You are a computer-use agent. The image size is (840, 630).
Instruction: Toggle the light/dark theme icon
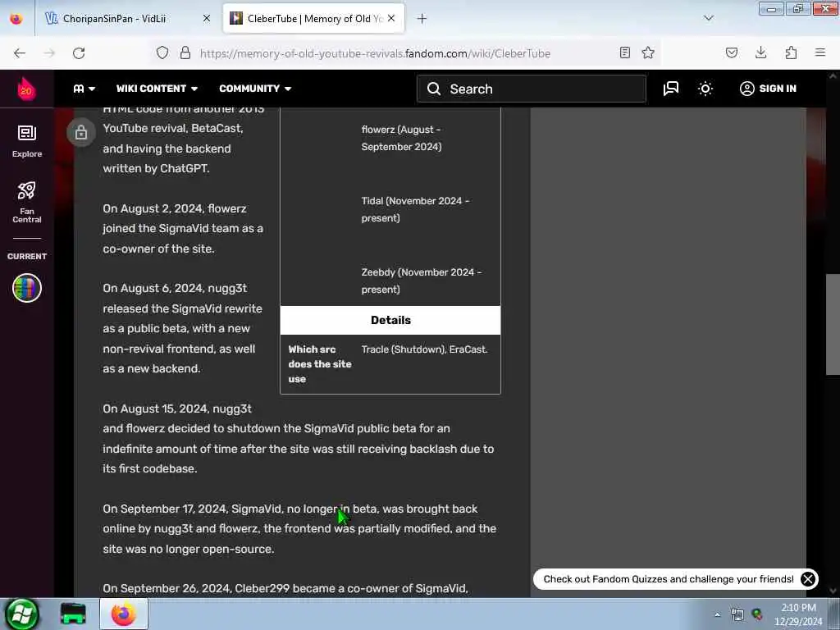(705, 89)
